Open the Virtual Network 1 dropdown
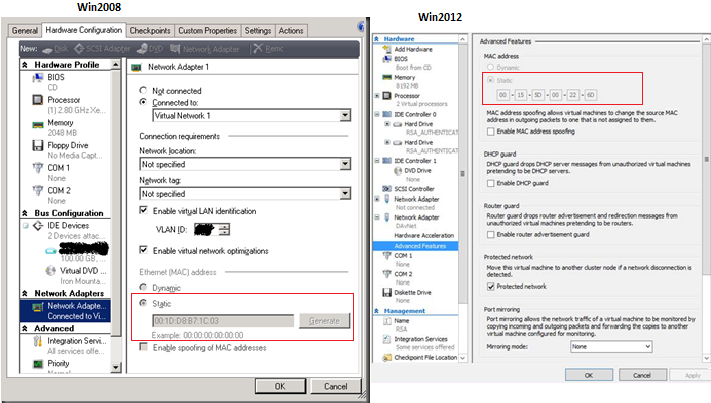The image size is (711, 403). (345, 116)
